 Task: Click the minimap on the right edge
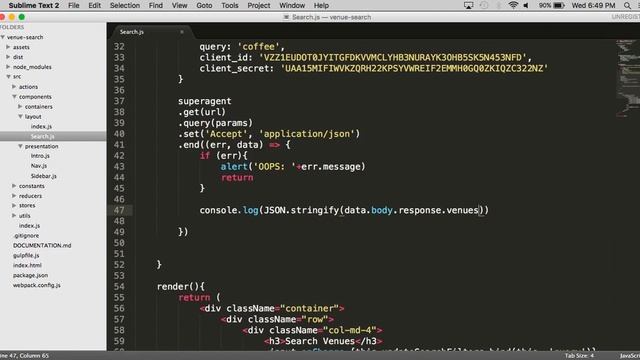point(628,78)
